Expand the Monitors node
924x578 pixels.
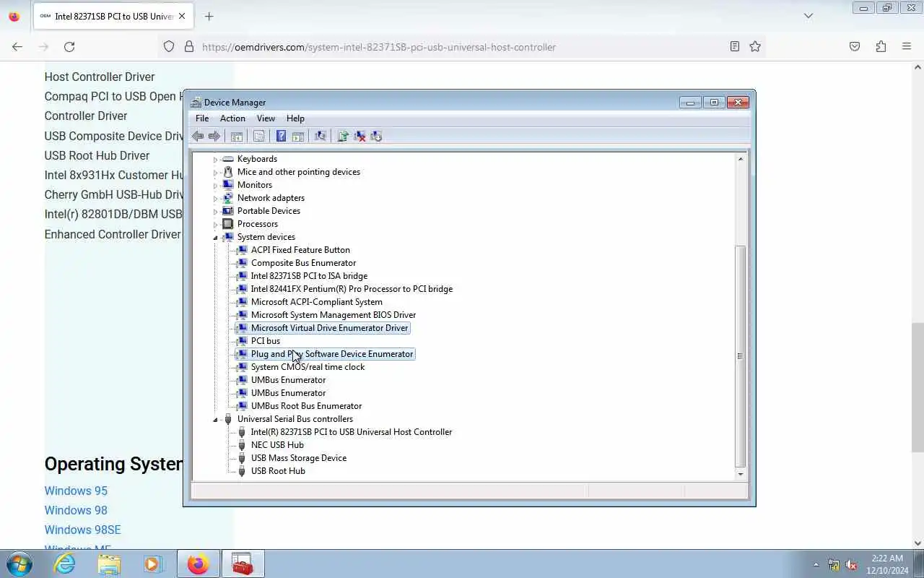[x=215, y=185]
